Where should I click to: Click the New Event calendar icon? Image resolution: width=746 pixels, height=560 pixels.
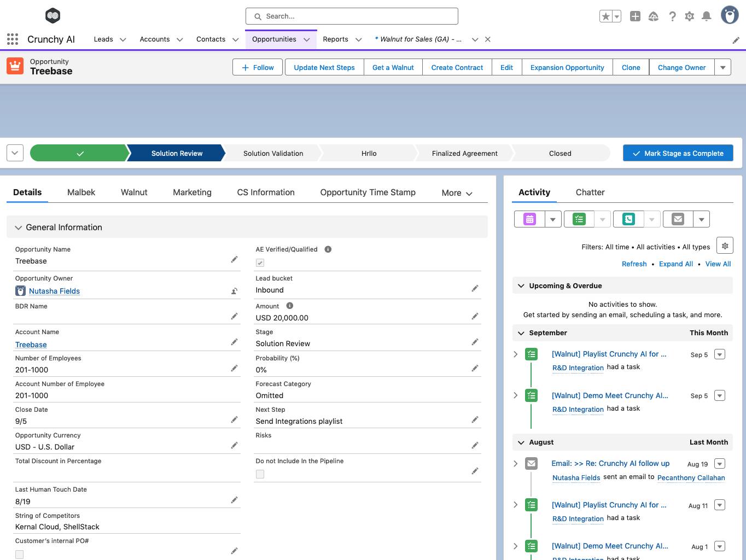[529, 219]
